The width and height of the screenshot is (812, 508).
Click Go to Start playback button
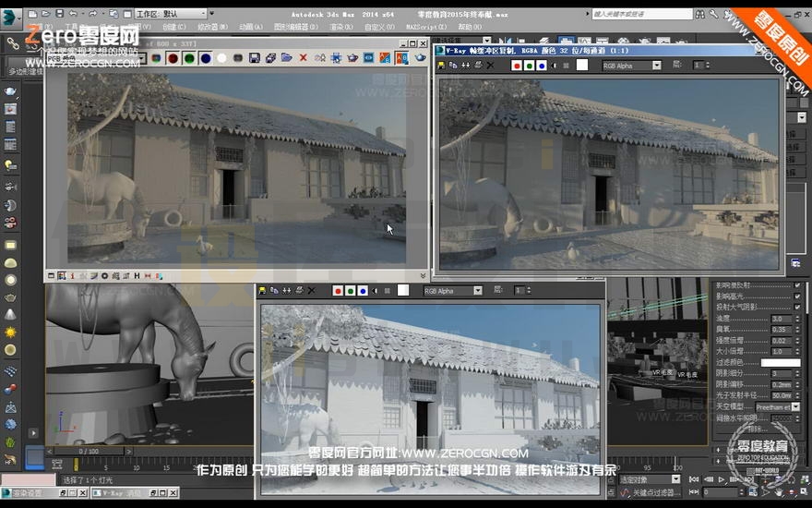pyautogui.click(x=694, y=479)
